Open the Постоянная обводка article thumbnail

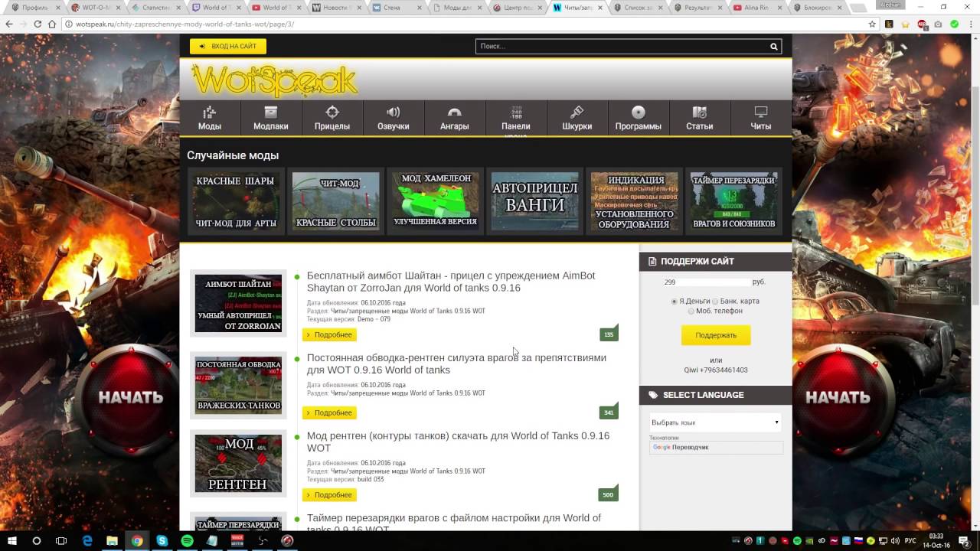(238, 386)
